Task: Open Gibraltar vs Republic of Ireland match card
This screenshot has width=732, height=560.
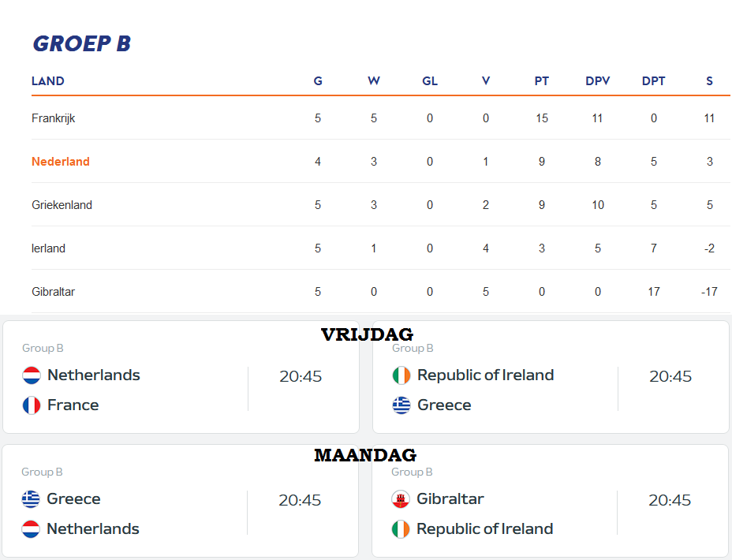Action: [x=551, y=501]
